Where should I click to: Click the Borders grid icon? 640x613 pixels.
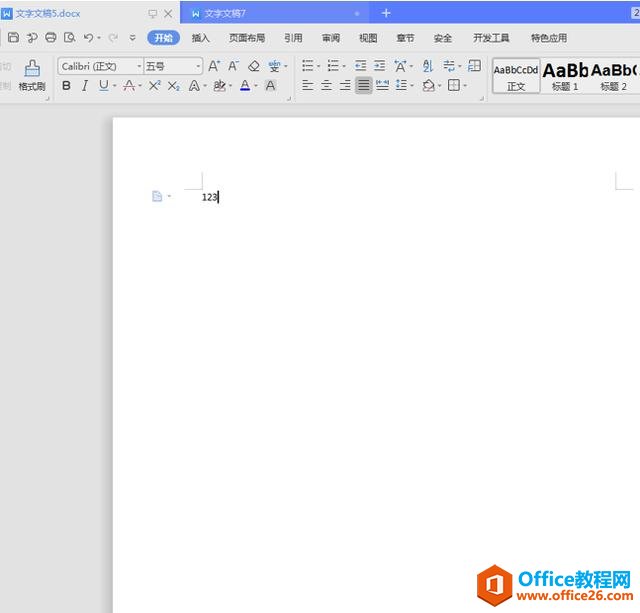[x=454, y=85]
